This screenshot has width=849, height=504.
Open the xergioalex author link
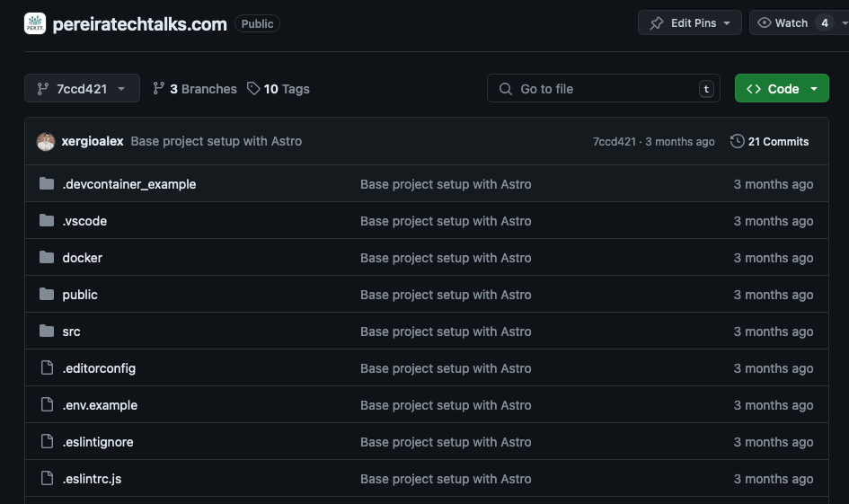[93, 141]
